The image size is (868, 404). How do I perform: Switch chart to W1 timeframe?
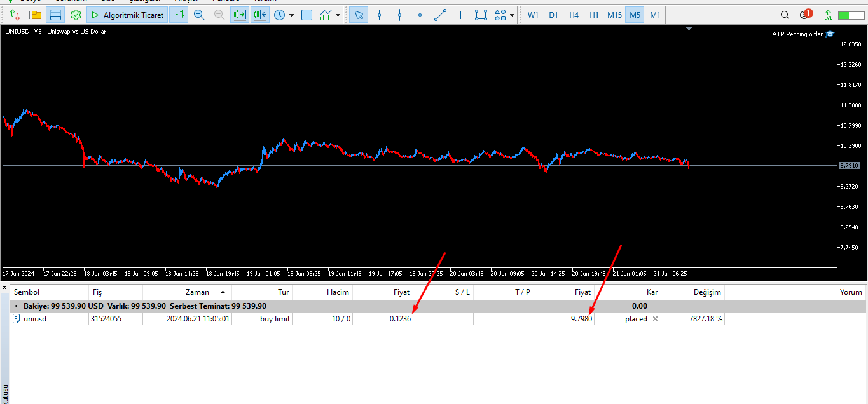[x=533, y=15]
